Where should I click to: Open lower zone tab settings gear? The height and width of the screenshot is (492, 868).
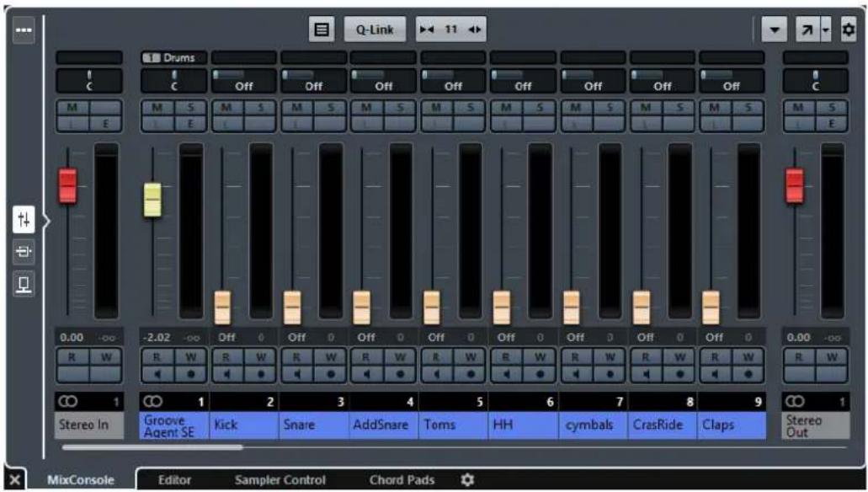point(467,480)
